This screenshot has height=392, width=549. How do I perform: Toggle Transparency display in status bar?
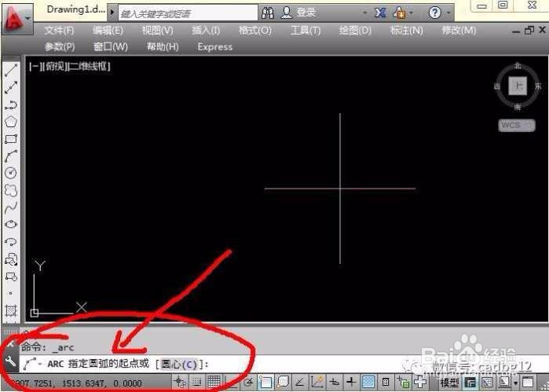click(x=368, y=383)
